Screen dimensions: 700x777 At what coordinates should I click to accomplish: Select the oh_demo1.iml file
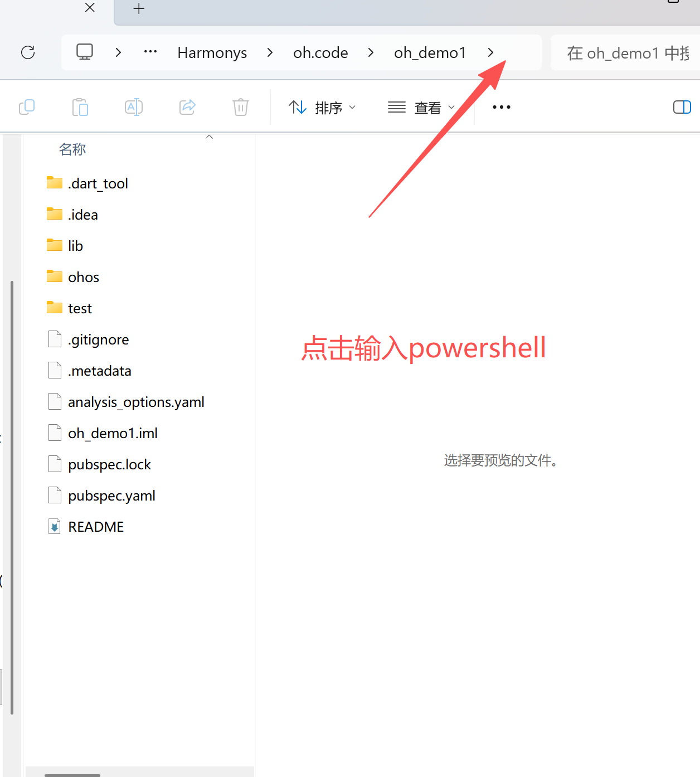point(113,433)
